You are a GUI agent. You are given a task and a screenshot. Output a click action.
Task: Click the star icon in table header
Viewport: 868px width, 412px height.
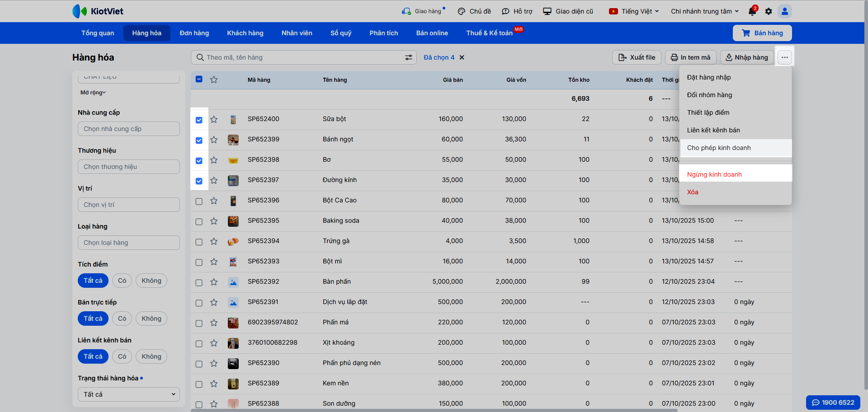pos(214,80)
